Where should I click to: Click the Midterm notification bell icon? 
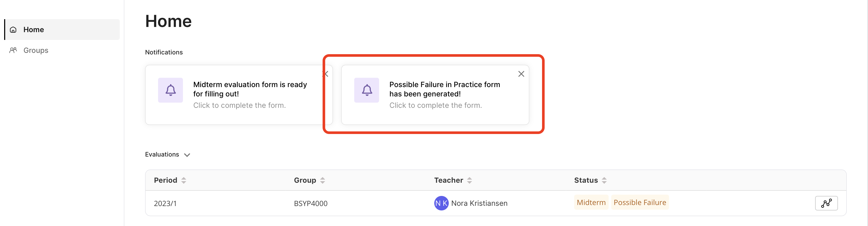tap(170, 90)
